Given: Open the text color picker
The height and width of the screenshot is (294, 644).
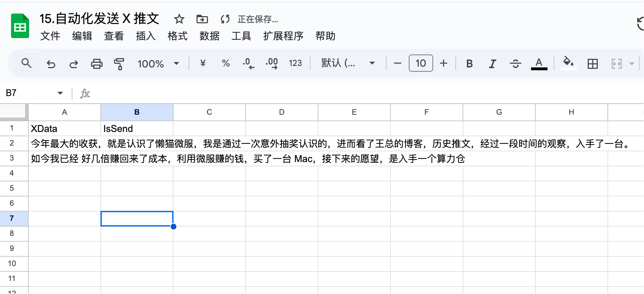Looking at the screenshot, I should 539,64.
